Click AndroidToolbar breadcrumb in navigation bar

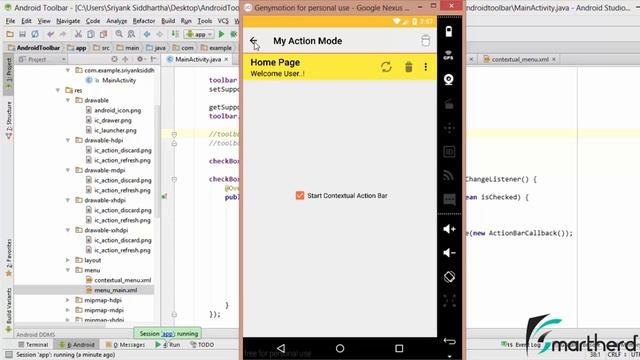click(x=34, y=48)
